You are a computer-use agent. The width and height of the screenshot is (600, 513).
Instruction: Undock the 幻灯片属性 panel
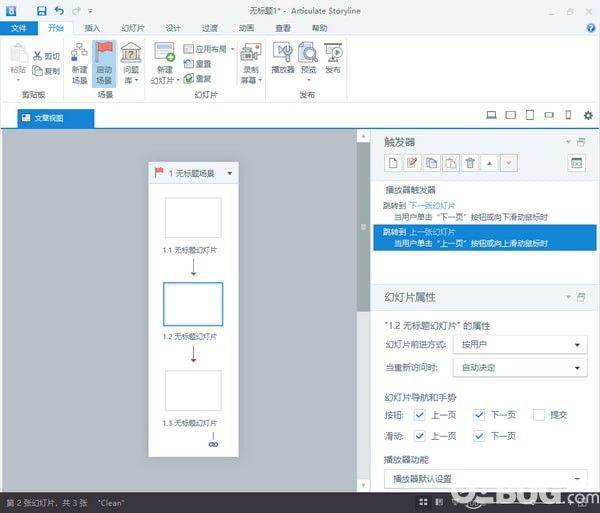tap(581, 297)
